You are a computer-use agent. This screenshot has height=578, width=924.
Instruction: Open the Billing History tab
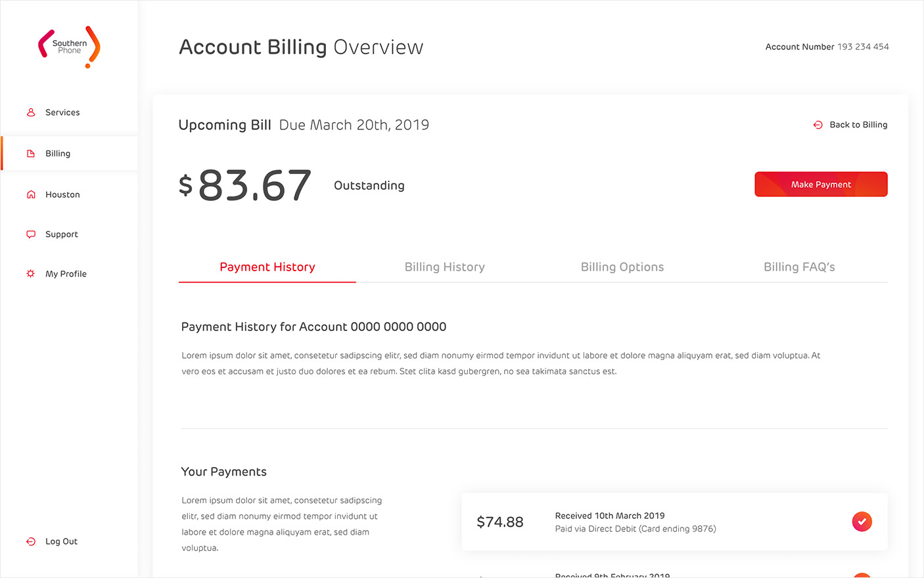pos(445,267)
